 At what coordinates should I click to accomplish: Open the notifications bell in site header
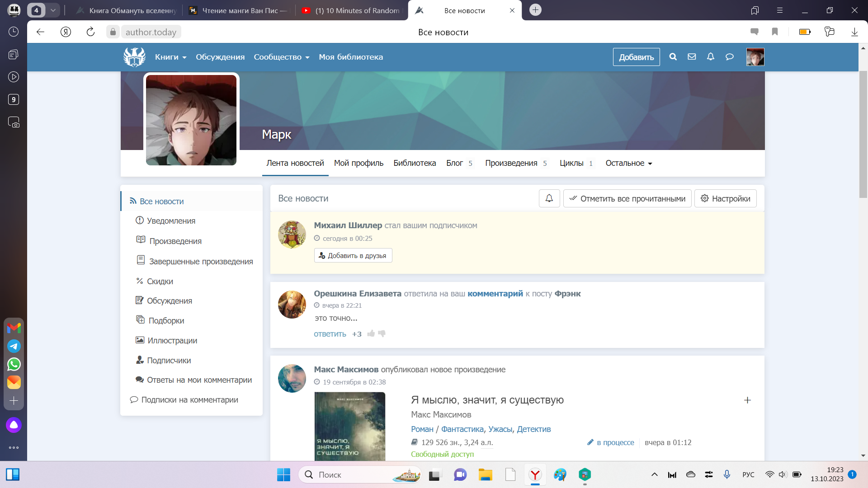point(711,57)
